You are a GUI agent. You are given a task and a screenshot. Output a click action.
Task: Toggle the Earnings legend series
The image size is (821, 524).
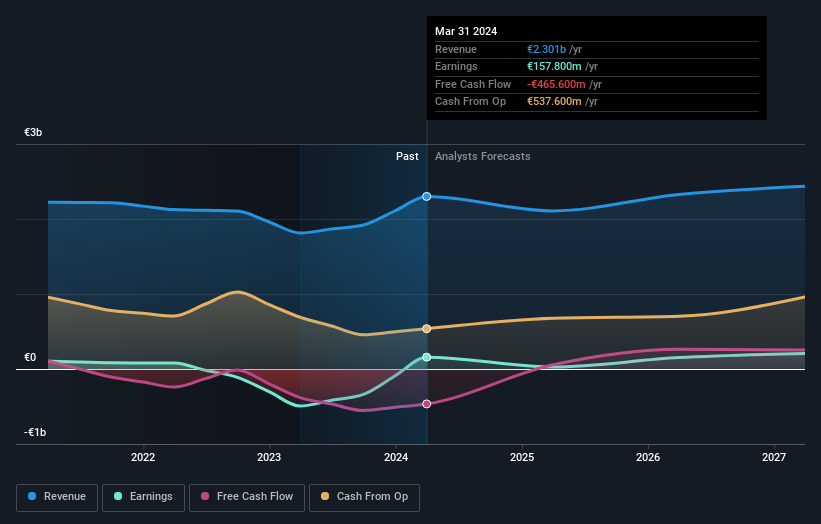(x=143, y=497)
